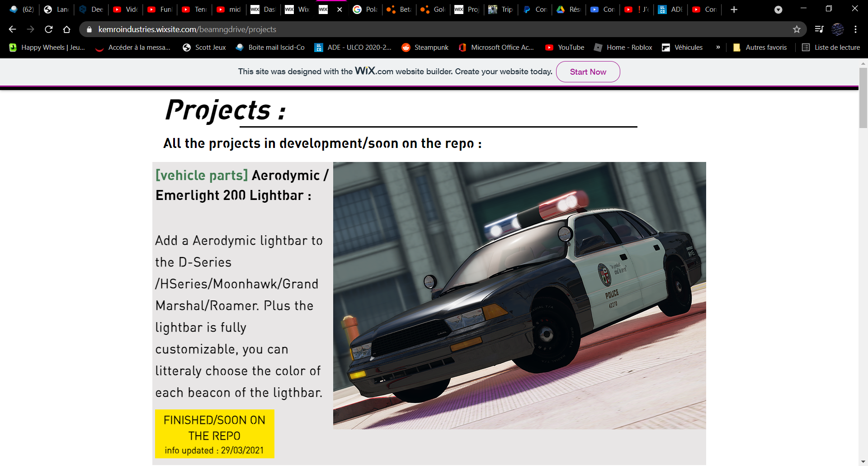Viewport: 868px width, 466px height.
Task: Open the Scott Jeux bookmark
Action: [x=204, y=48]
